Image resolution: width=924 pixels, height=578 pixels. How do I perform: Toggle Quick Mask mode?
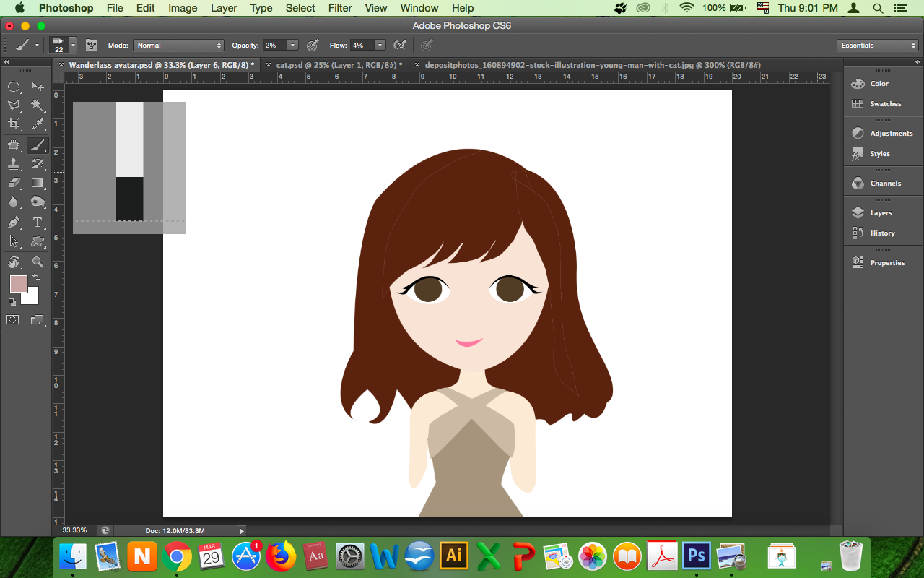coord(13,319)
